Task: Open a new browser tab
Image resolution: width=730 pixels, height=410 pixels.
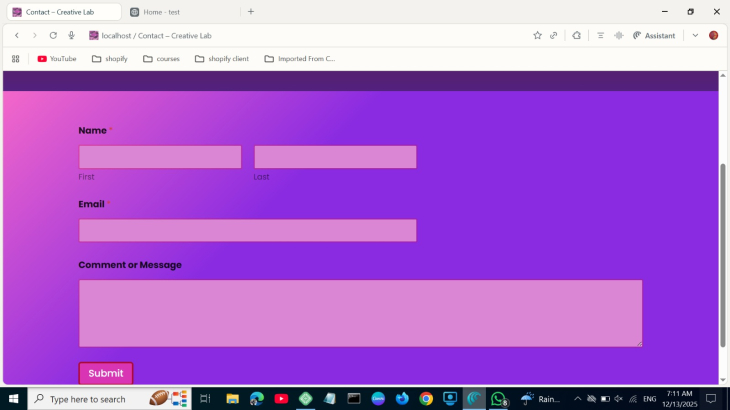Action: coord(251,12)
